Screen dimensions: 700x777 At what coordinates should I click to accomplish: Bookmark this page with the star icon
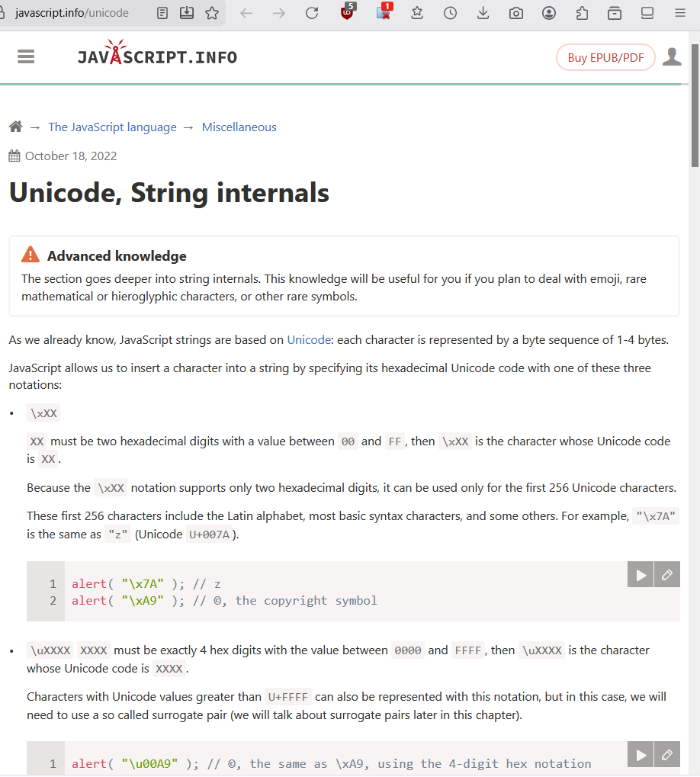(212, 13)
